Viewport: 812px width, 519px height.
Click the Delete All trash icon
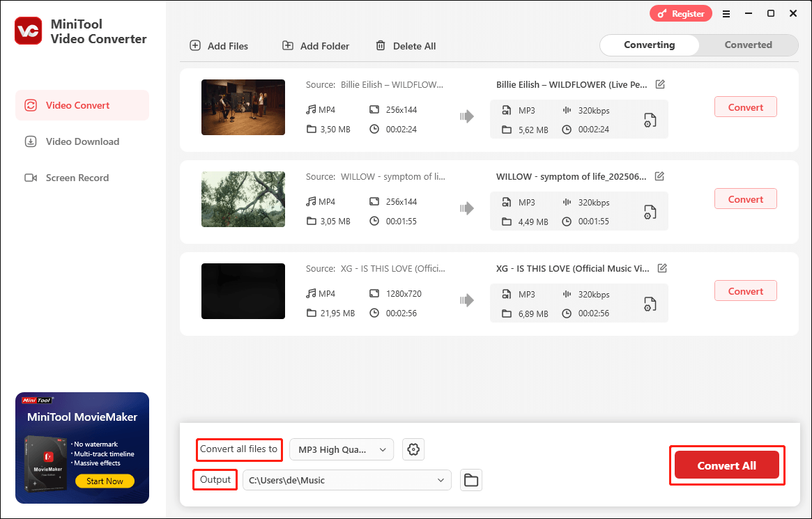pos(381,45)
